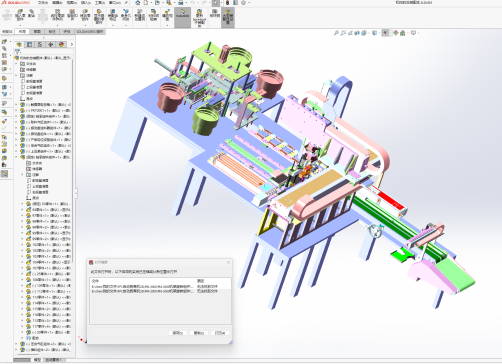Select the root assembly node in the tree
502x364 pixels.
pos(43,58)
